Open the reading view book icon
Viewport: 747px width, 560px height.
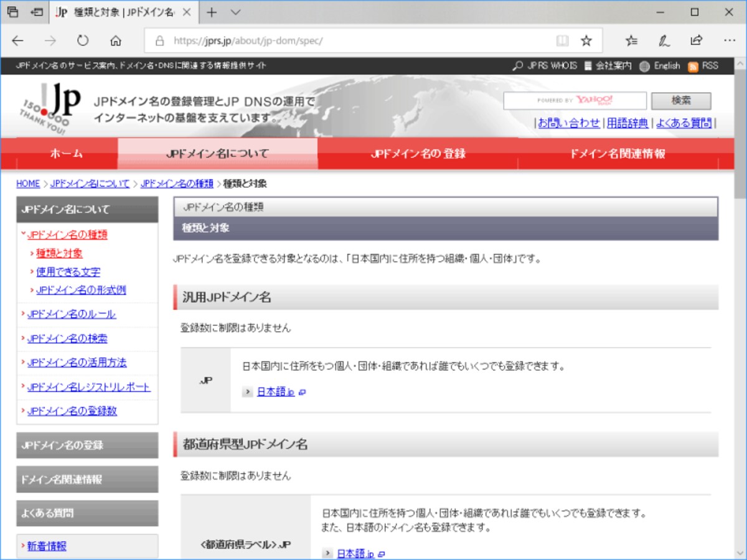click(x=562, y=40)
